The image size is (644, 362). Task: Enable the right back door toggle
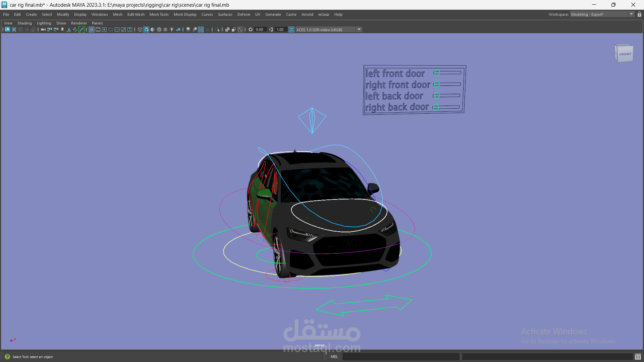[x=436, y=107]
